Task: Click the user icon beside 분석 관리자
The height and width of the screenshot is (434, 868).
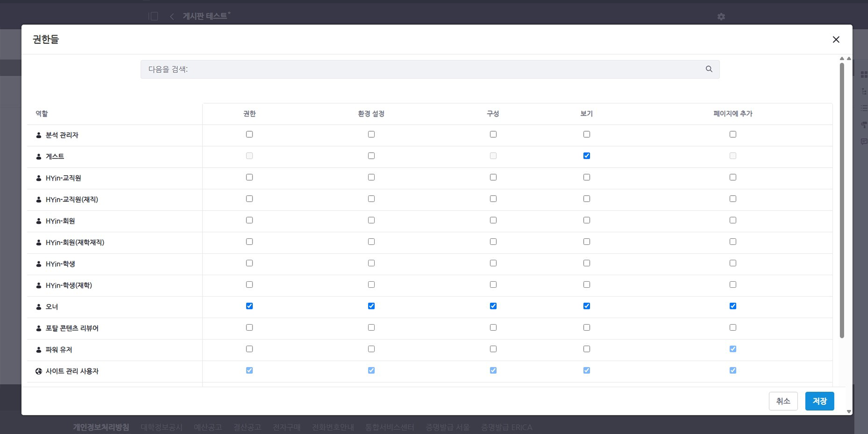Action: click(x=39, y=135)
